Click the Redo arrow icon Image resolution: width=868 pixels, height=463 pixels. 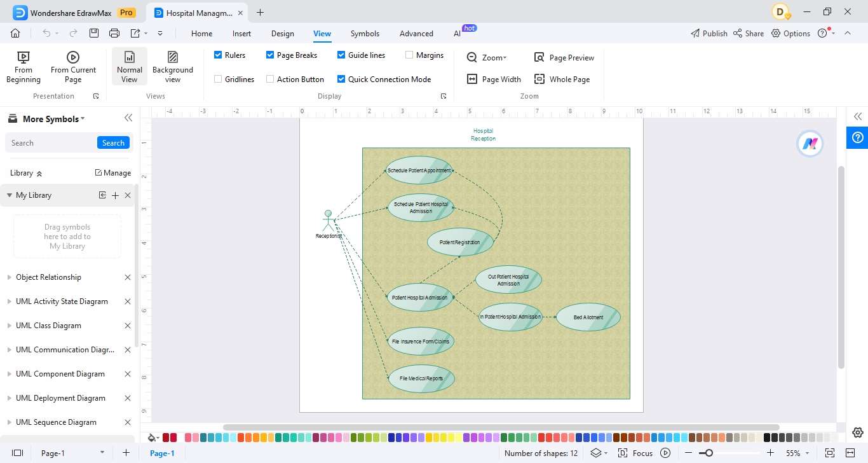coord(74,33)
